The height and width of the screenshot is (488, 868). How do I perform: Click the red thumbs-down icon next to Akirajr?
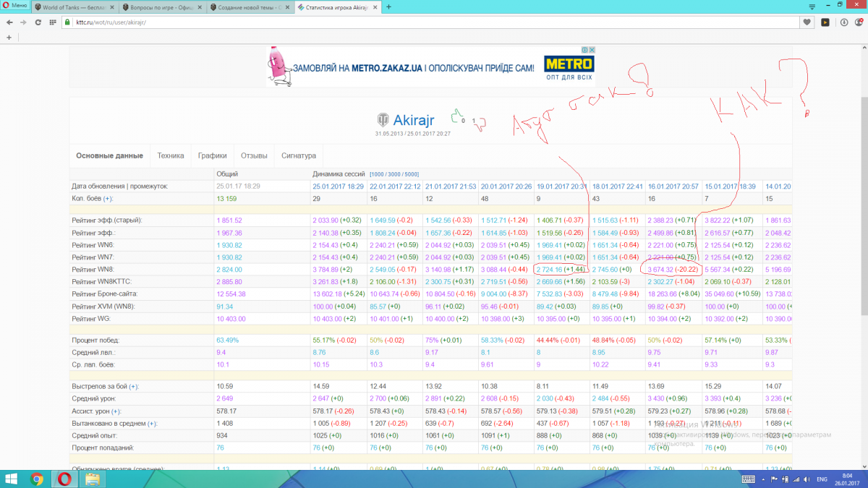point(480,125)
